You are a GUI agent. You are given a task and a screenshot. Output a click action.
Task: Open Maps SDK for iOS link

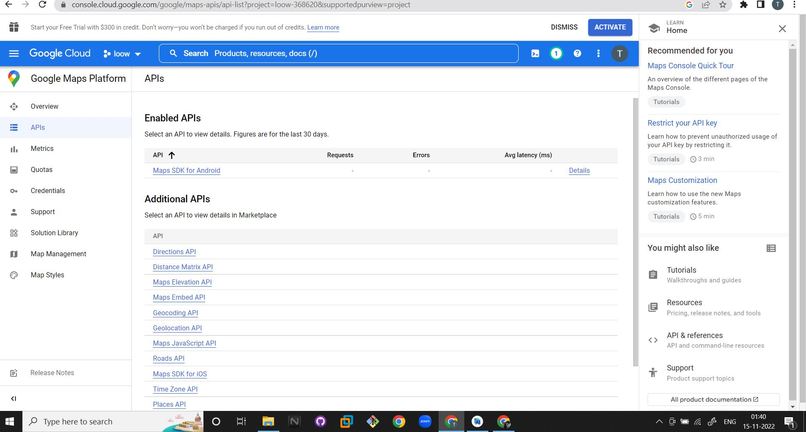180,374
